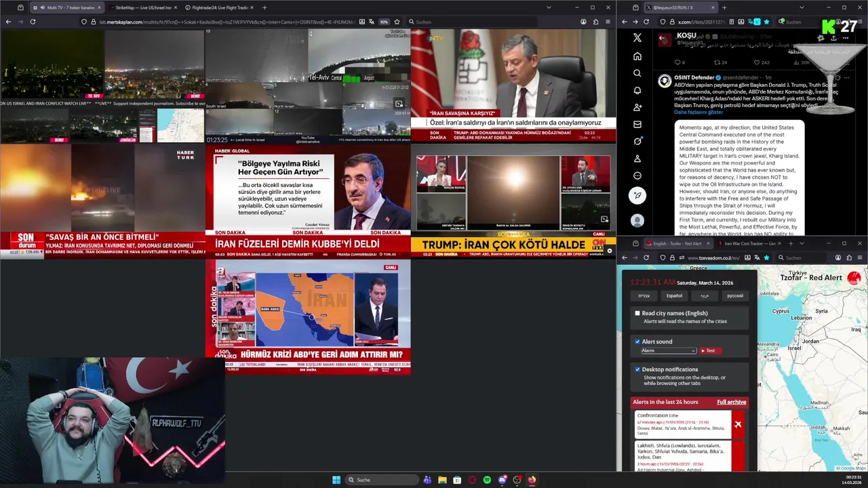Open the Confrontation Line alert entry
This screenshot has height=488, width=868.
[x=690, y=424]
